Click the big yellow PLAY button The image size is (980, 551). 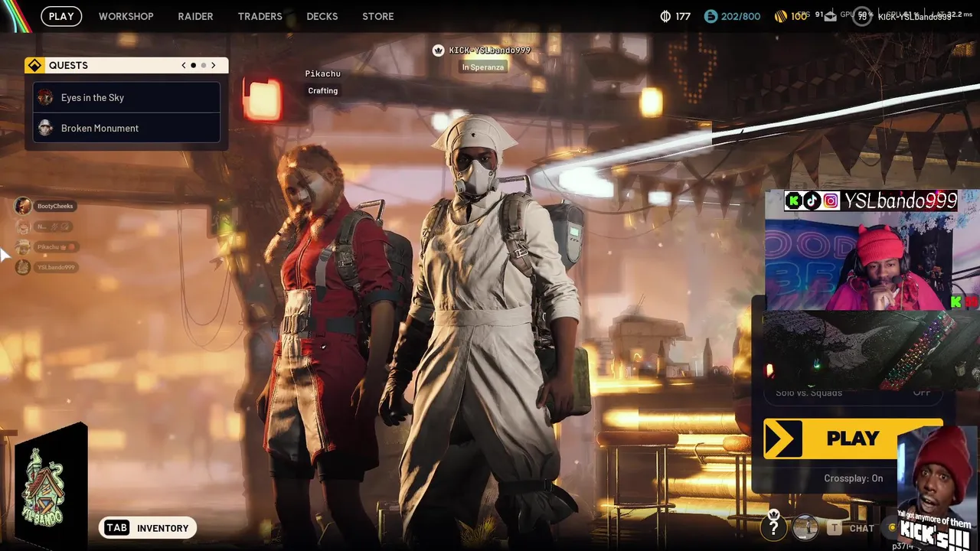point(852,439)
